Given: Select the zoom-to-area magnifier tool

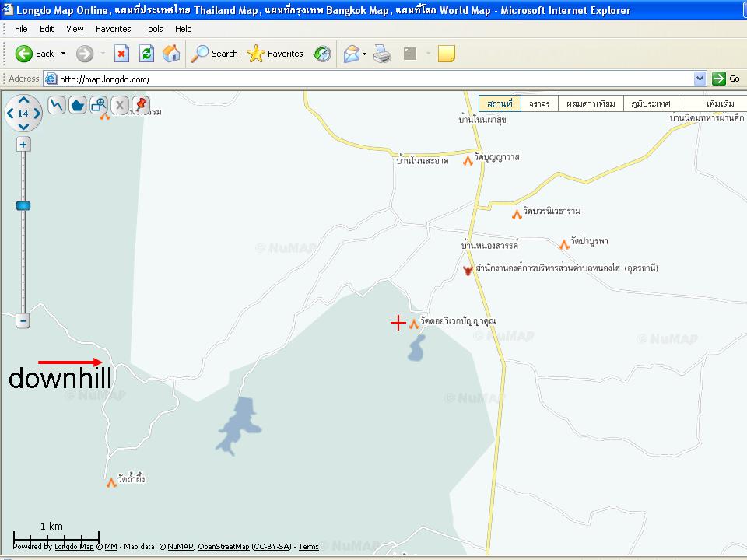Looking at the screenshot, I should (99, 105).
